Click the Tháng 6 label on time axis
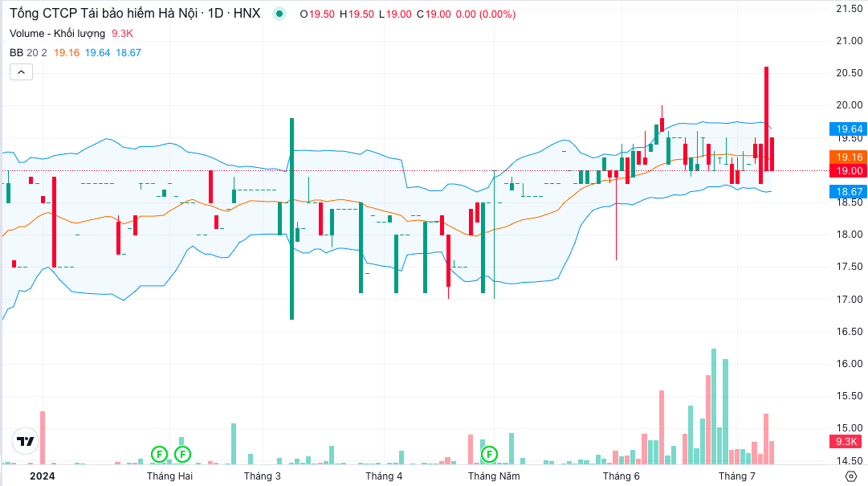The image size is (868, 486). (x=621, y=476)
